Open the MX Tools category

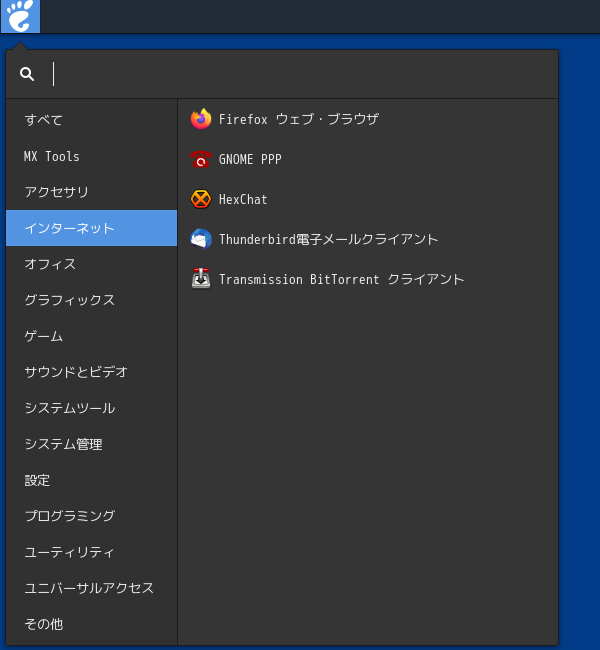(x=92, y=156)
